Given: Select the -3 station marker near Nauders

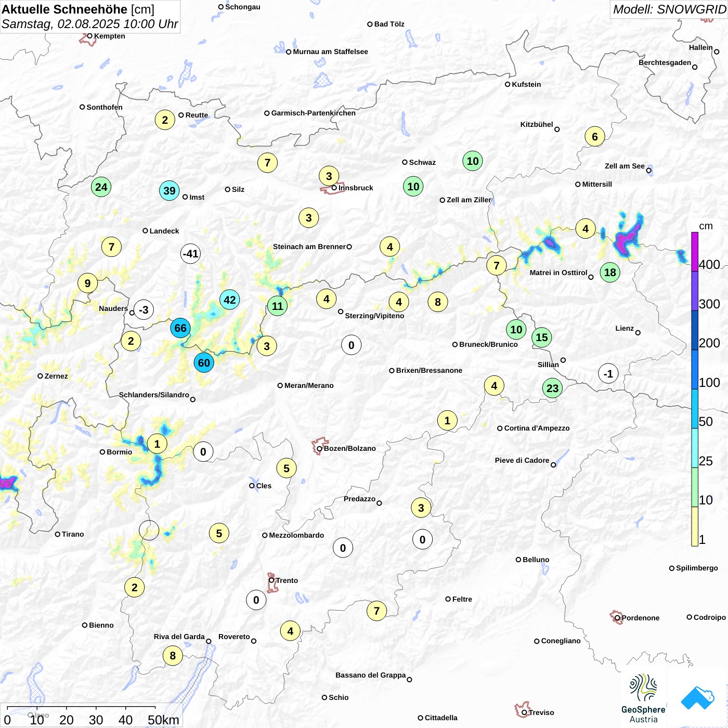Looking at the screenshot, I should point(144,310).
